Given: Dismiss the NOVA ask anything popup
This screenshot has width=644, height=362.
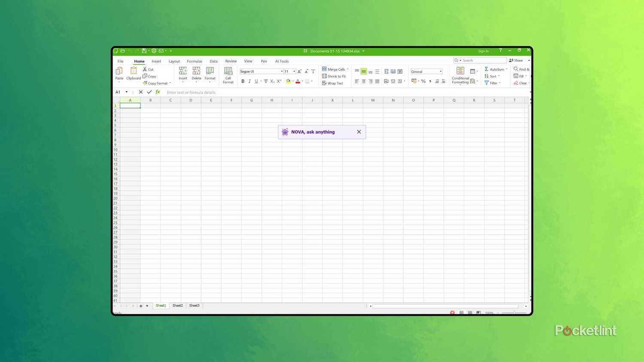Looking at the screenshot, I should pos(359,132).
